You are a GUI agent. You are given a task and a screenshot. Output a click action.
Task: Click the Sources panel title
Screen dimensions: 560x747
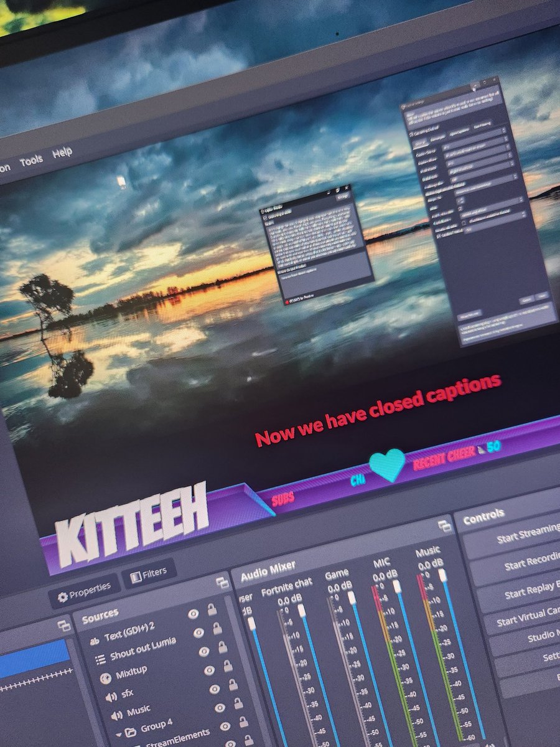point(100,616)
